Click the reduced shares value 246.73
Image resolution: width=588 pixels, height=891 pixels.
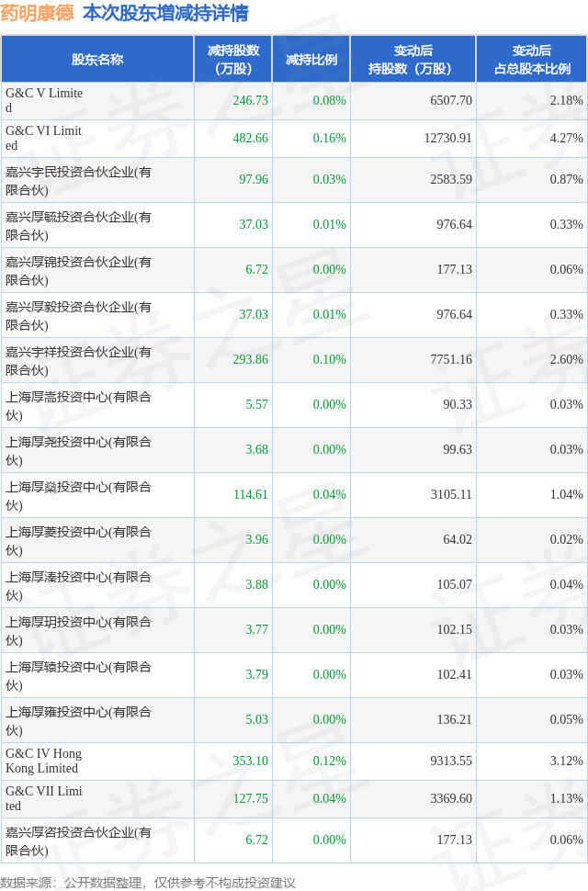(x=251, y=100)
